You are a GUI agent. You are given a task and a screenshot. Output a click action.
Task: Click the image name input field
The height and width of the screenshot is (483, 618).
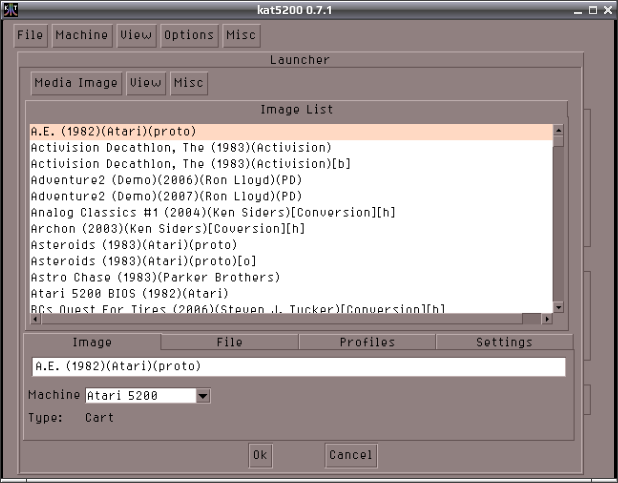click(x=299, y=367)
